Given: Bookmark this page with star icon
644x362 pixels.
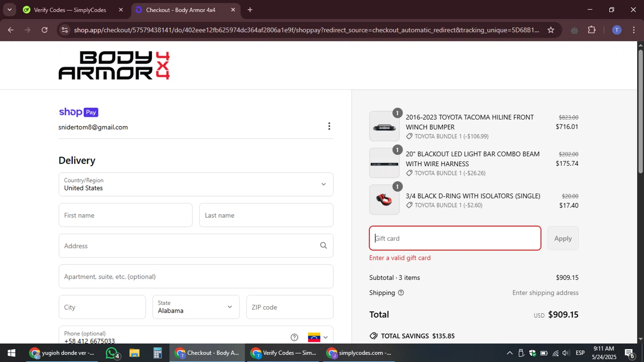Looking at the screenshot, I should pos(551,30).
